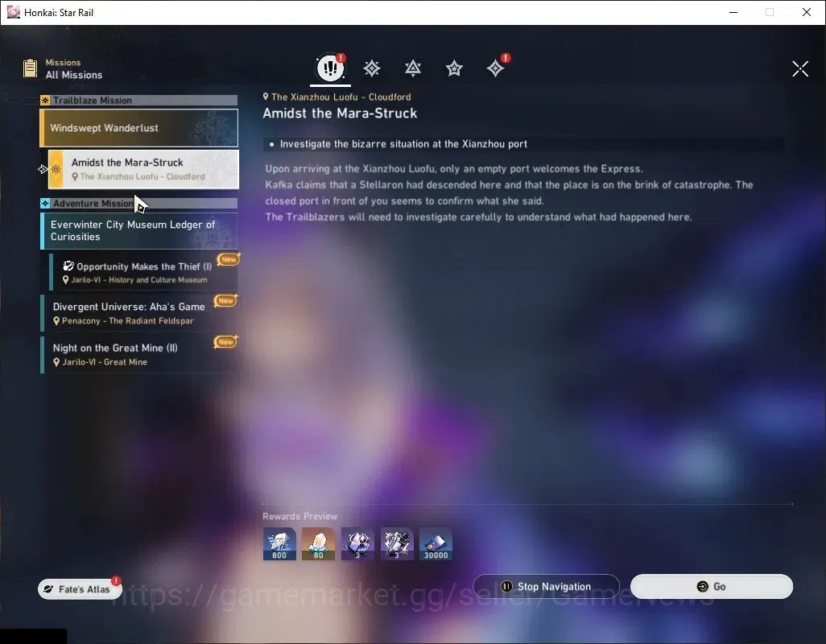The height and width of the screenshot is (644, 826).
Task: Click the New badge on Opportunity Makes the Thief
Action: pos(228,259)
